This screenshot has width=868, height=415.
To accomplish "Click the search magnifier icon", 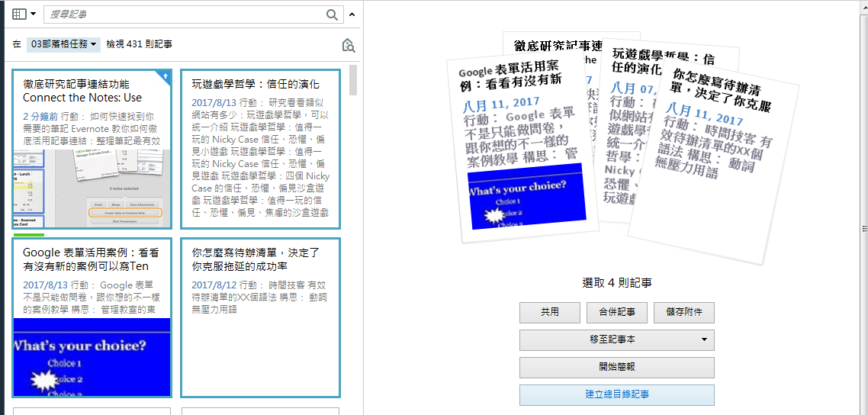I will 332,15.
